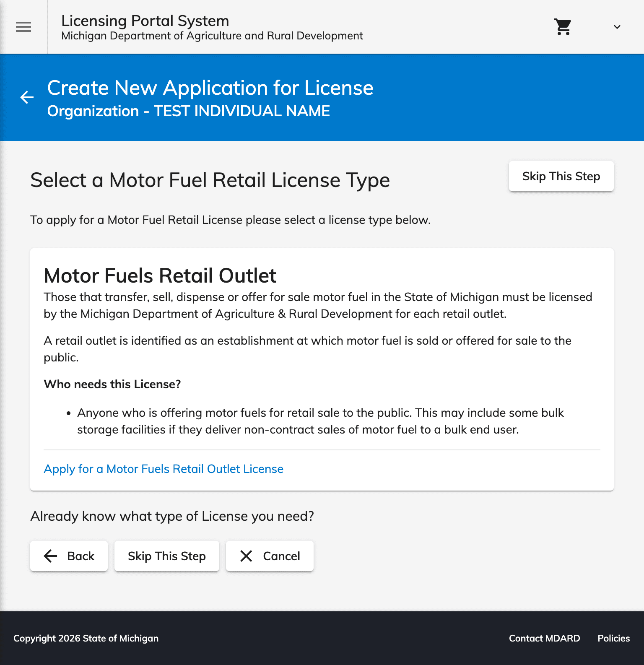Image resolution: width=644 pixels, height=665 pixels.
Task: Cancel the application
Action: pos(270,556)
